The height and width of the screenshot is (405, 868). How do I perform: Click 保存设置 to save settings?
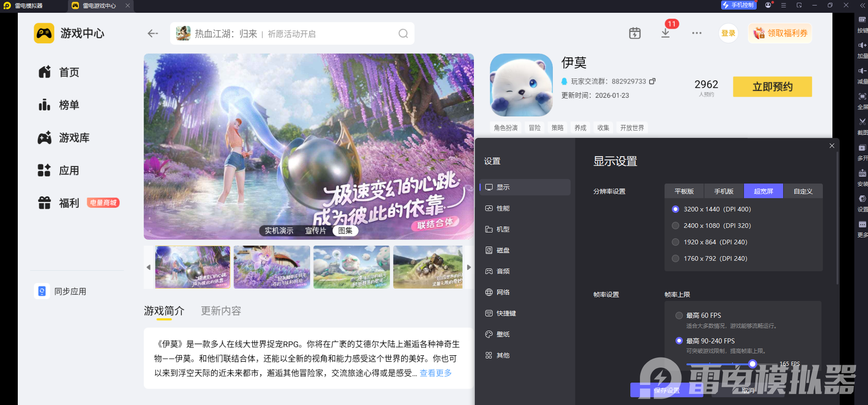tap(666, 390)
